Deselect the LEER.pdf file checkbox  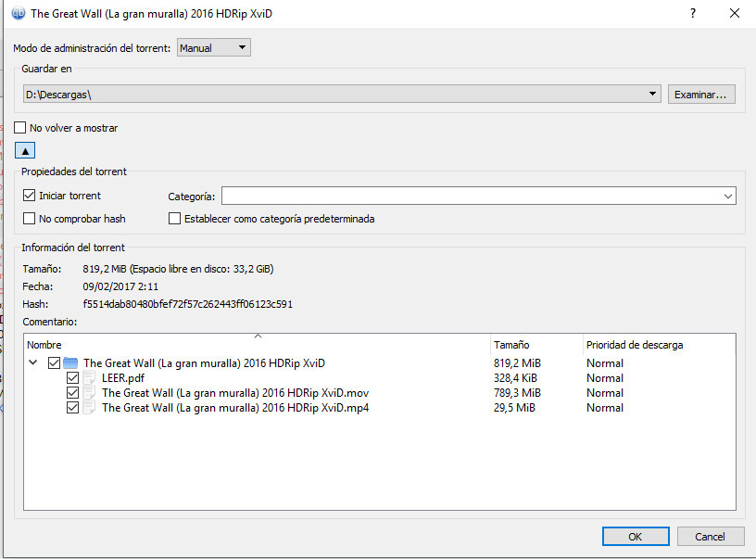[x=72, y=377]
